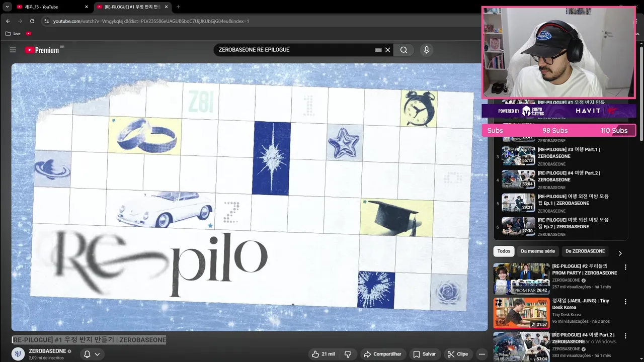Play playlist item 미방 모음집 Ep.1

click(x=560, y=203)
